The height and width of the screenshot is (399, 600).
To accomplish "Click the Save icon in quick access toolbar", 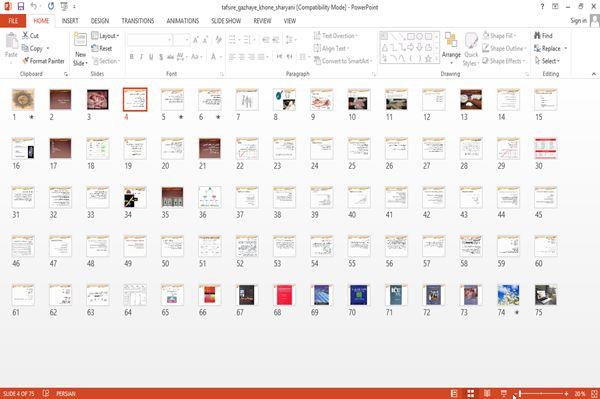I will coord(21,7).
